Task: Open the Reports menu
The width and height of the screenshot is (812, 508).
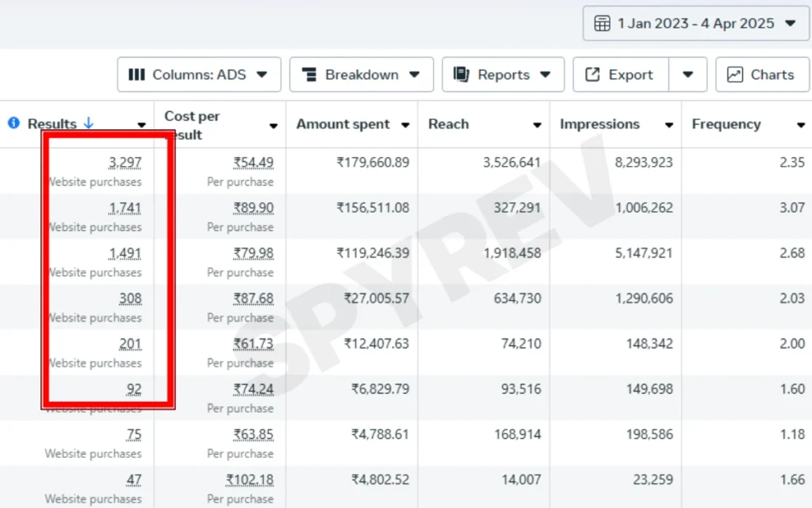Action: coord(503,75)
